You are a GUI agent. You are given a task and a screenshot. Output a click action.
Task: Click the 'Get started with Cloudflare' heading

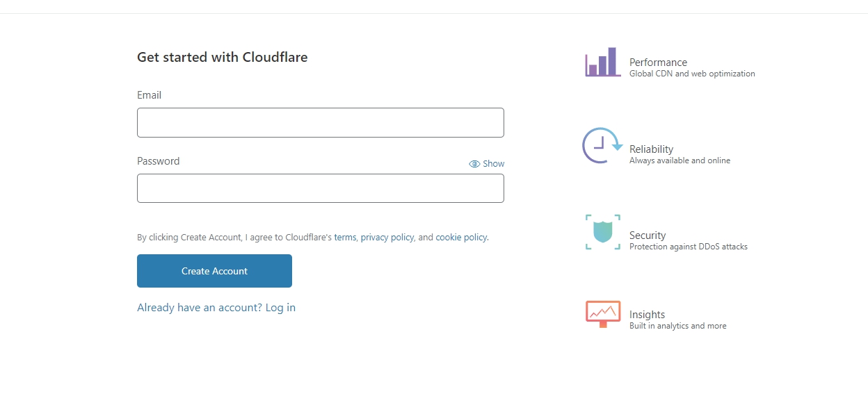(222, 58)
